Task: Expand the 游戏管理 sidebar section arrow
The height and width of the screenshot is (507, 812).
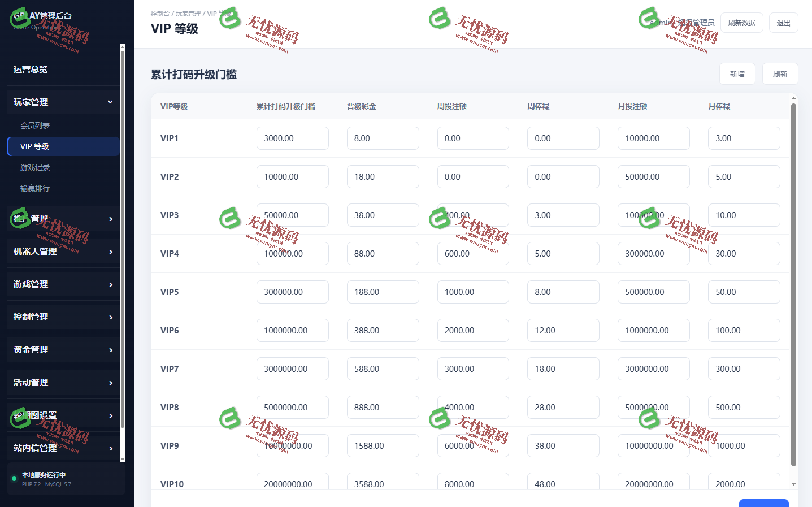Action: tap(111, 284)
